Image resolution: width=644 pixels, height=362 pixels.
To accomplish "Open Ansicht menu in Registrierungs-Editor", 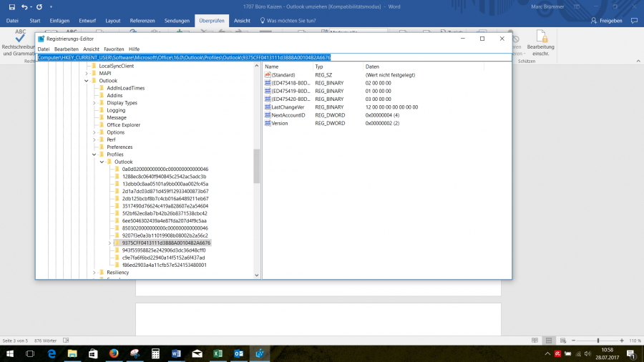I will 91,49.
